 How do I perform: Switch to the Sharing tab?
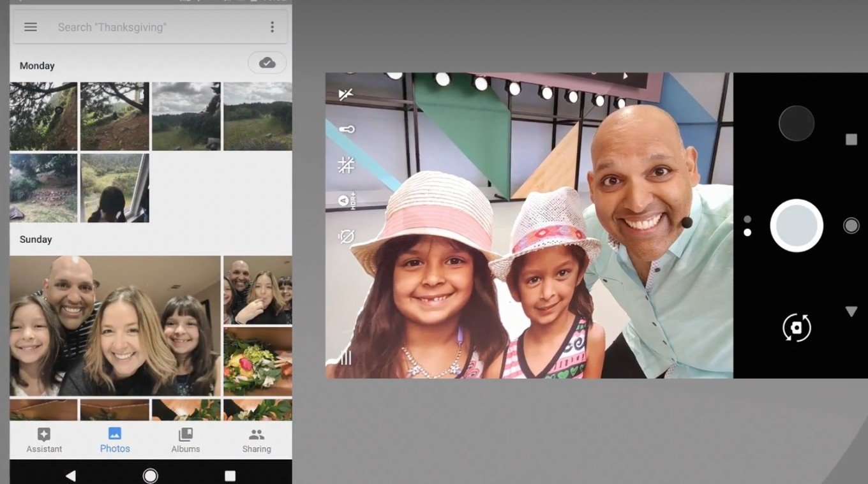[257, 440]
